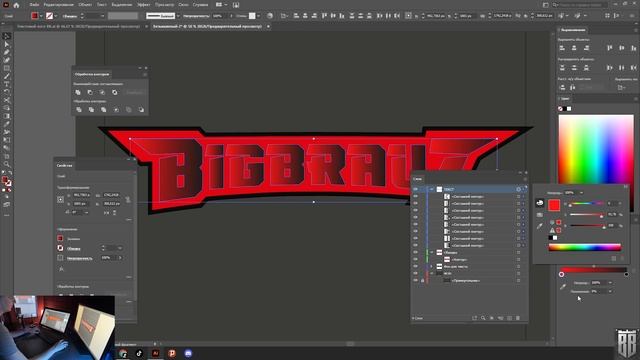Click Trim pathfinder icon
640x360 pixels.
(91, 110)
